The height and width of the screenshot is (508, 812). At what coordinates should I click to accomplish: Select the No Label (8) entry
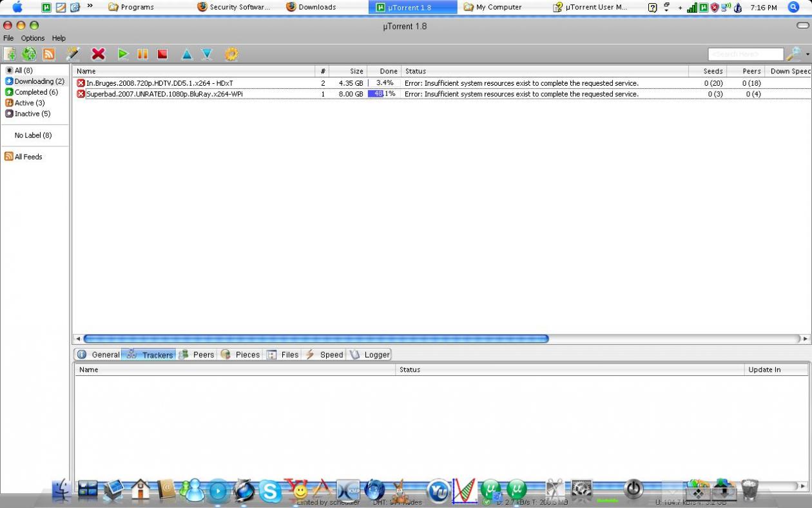pos(33,135)
